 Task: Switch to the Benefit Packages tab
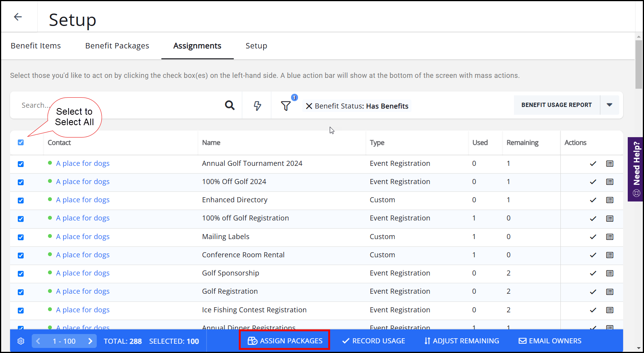[117, 46]
